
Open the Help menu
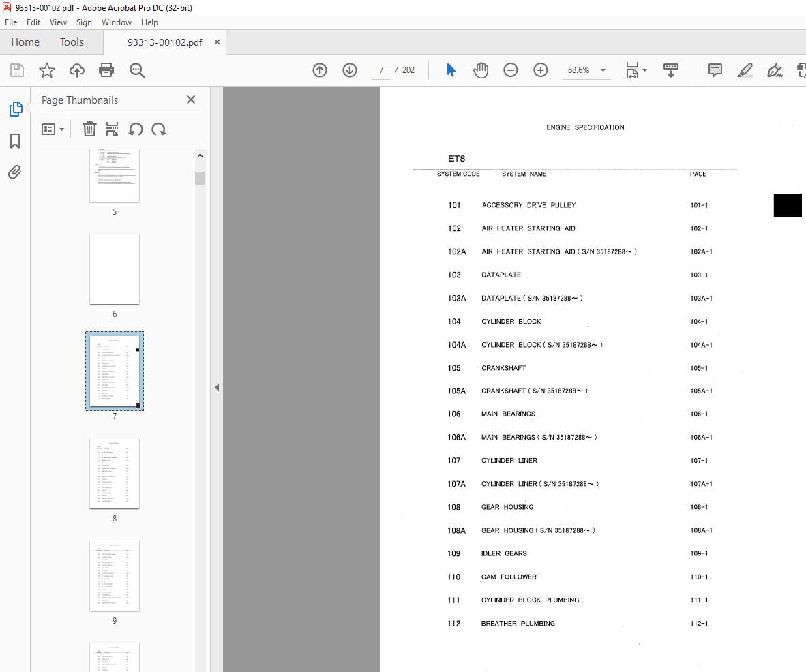click(149, 22)
